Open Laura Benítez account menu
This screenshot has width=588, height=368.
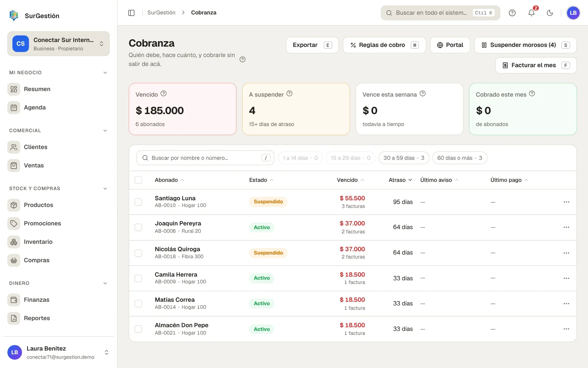[58, 352]
